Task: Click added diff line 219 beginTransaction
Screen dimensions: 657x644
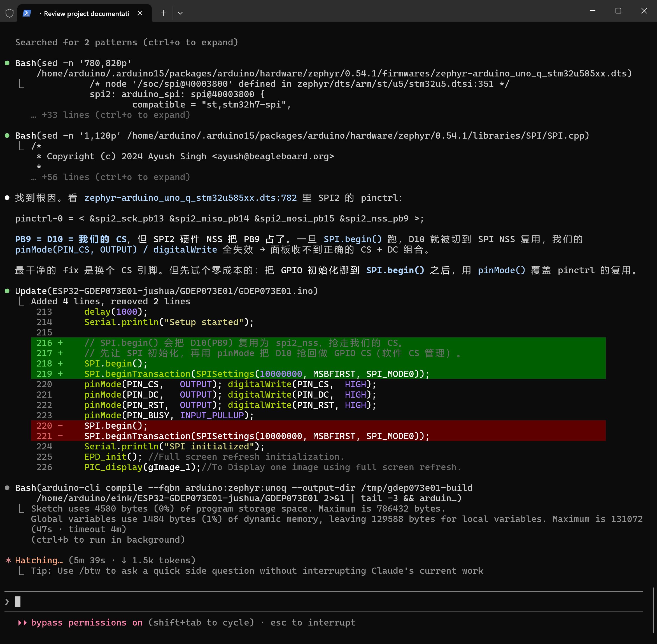Action: pyautogui.click(x=318, y=374)
